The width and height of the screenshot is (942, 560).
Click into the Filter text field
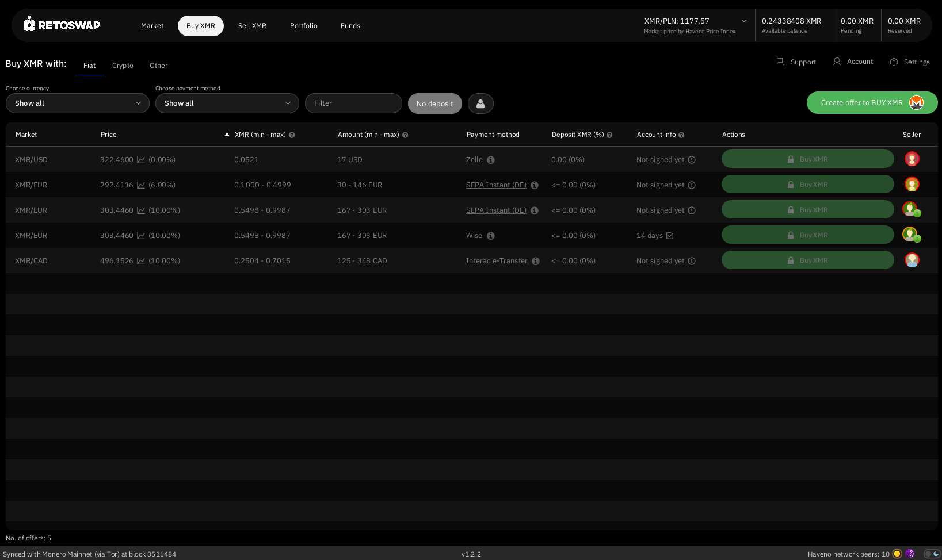353,103
